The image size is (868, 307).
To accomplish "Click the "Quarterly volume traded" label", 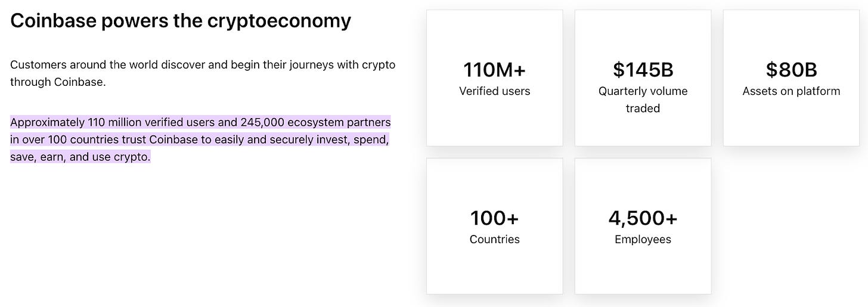I will pyautogui.click(x=643, y=100).
